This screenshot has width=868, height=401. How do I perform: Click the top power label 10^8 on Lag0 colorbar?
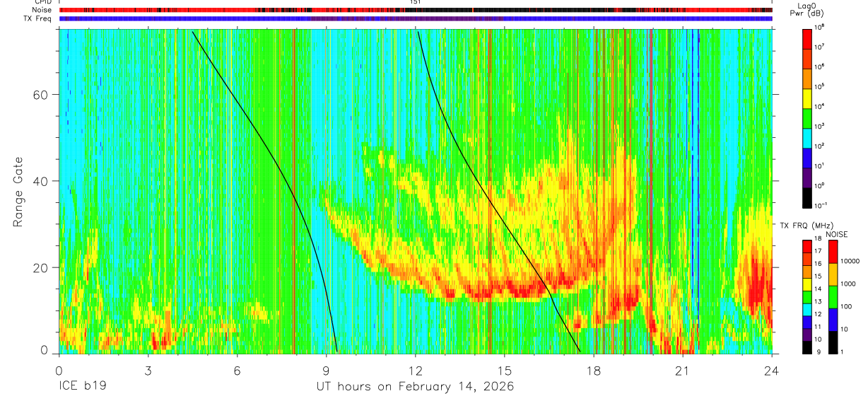(820, 27)
